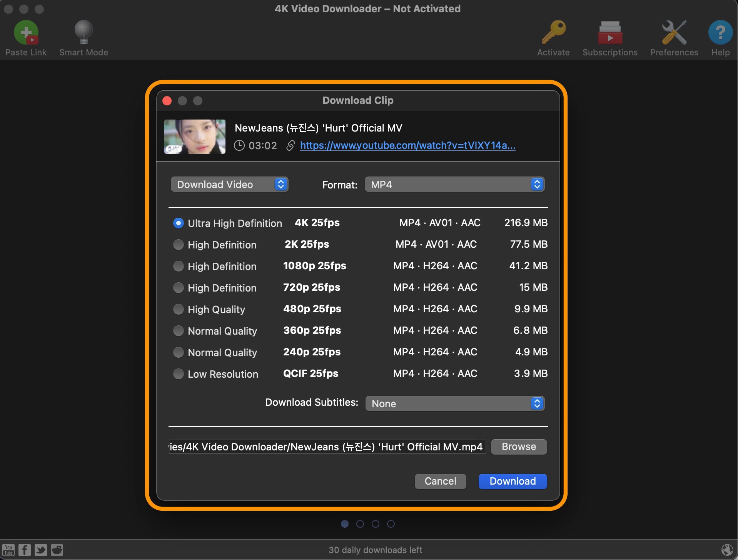
Task: Select High Quality 480p 25fps option
Action: tap(179, 309)
